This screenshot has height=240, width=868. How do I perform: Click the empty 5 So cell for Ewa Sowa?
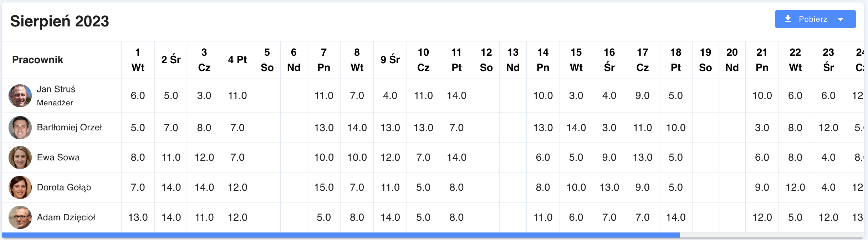pyautogui.click(x=267, y=157)
